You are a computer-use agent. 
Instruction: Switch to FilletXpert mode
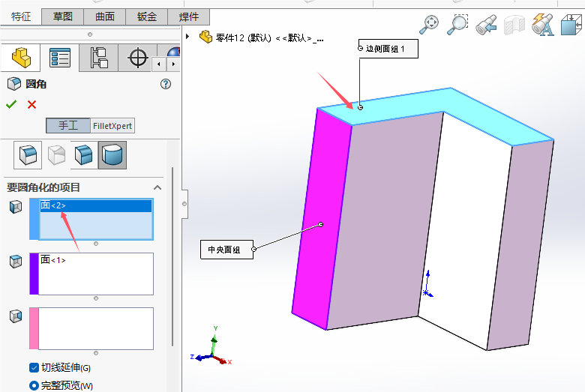click(112, 126)
